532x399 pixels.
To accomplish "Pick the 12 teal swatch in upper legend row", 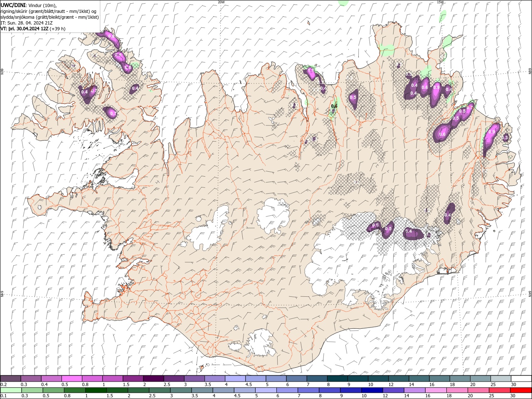I will click(399, 379).
